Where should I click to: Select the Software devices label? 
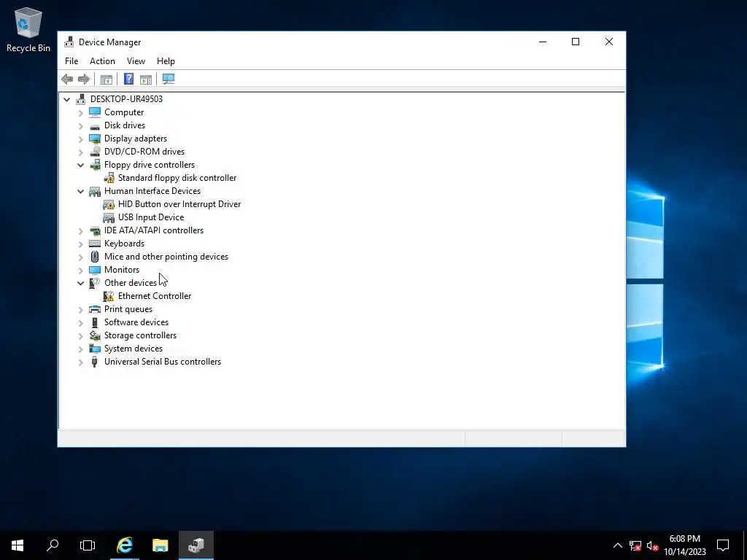(136, 322)
